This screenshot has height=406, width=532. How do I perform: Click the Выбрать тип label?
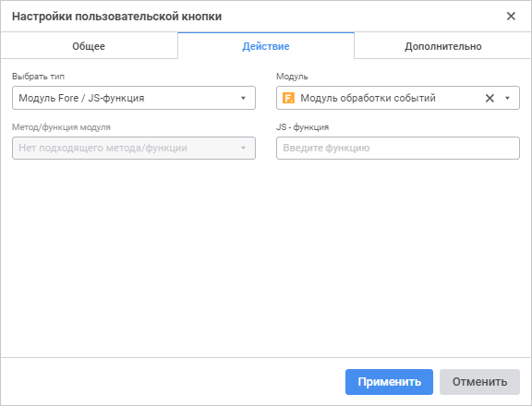tap(39, 77)
